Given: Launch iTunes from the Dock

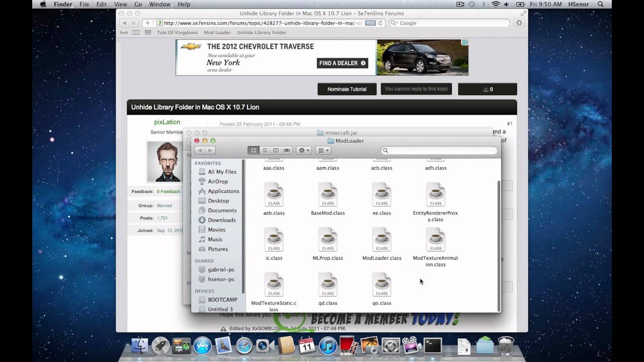Looking at the screenshot, I should (328, 345).
